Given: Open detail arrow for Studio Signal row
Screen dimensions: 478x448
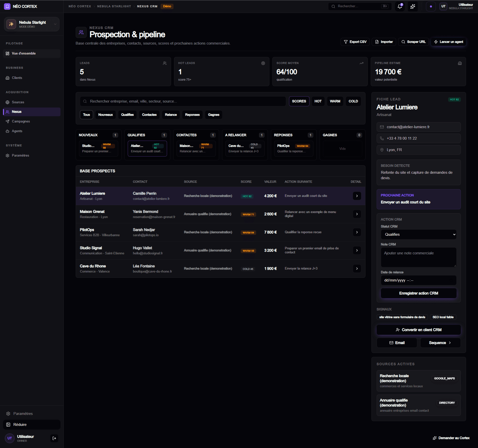Looking at the screenshot, I should [357, 250].
